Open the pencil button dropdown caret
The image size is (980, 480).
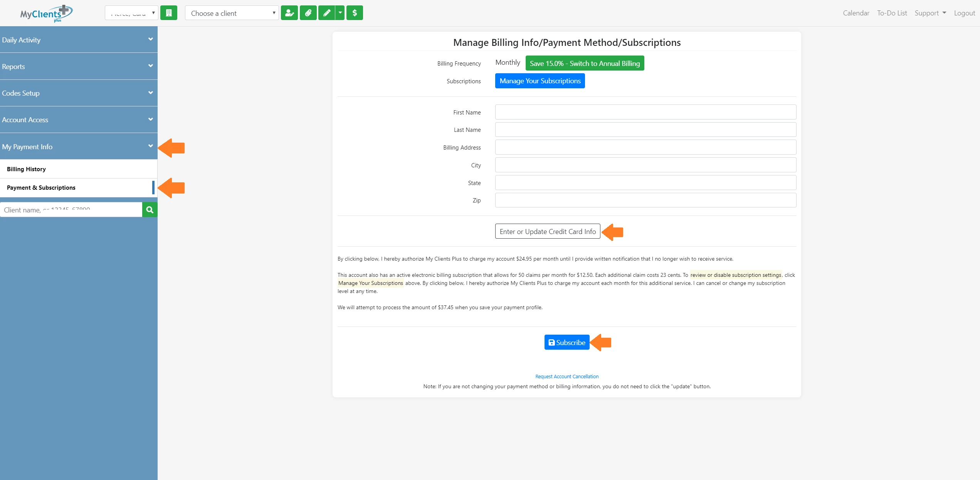[x=340, y=13]
